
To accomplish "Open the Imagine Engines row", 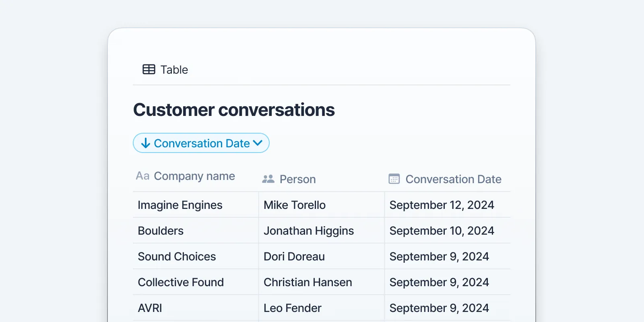I will point(180,205).
